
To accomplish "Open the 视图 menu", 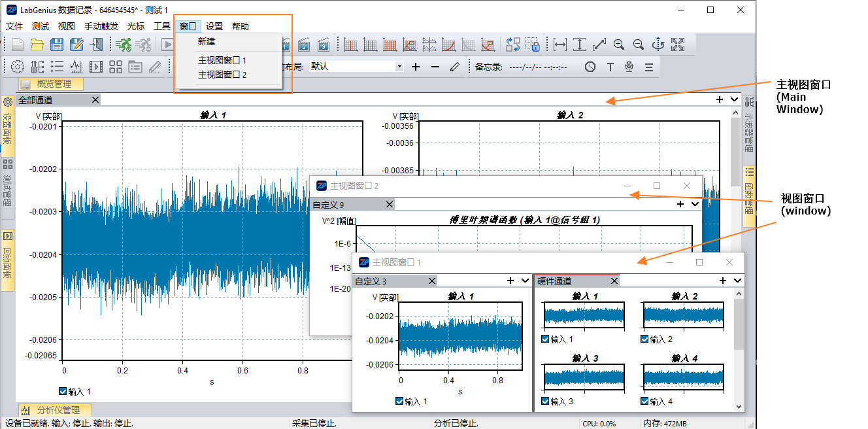I will 67,26.
